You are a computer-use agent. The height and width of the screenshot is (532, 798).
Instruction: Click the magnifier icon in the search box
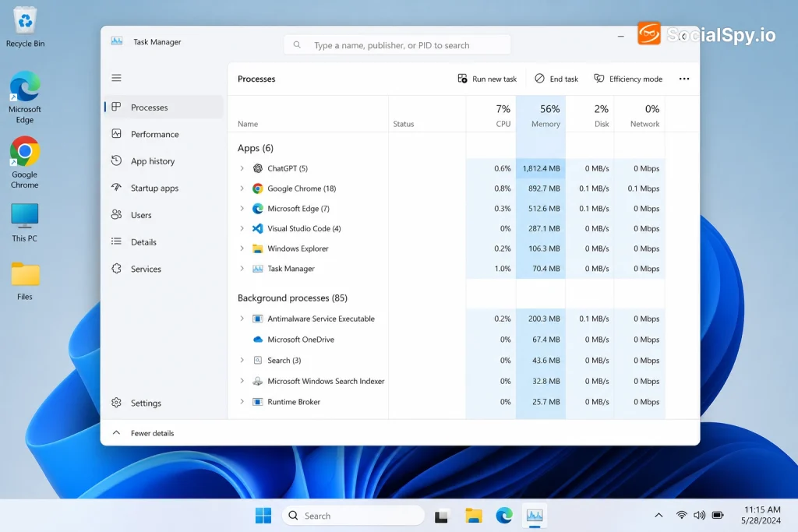tap(297, 44)
